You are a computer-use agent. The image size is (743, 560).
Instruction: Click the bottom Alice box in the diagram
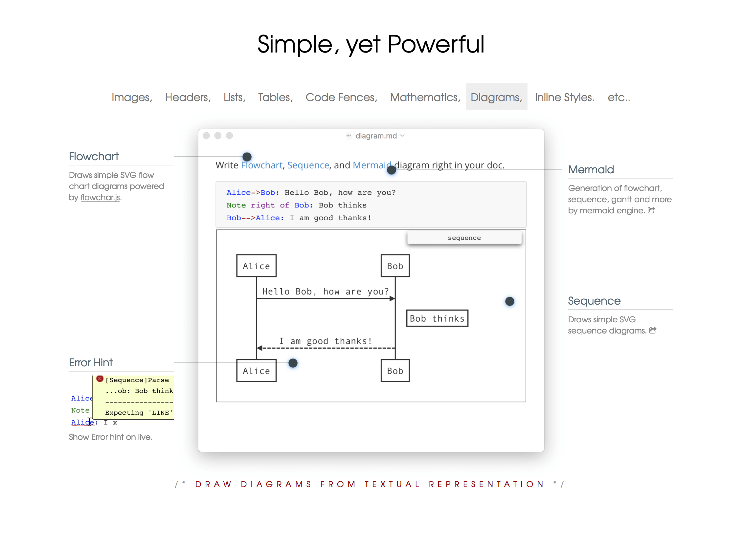(256, 371)
